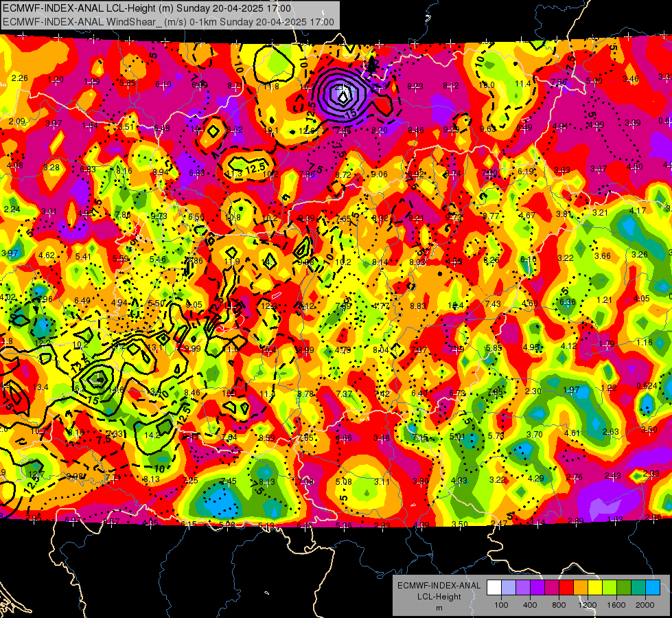The height and width of the screenshot is (618, 672).
Task: Click the magenta legend swatch
Action: [552, 587]
